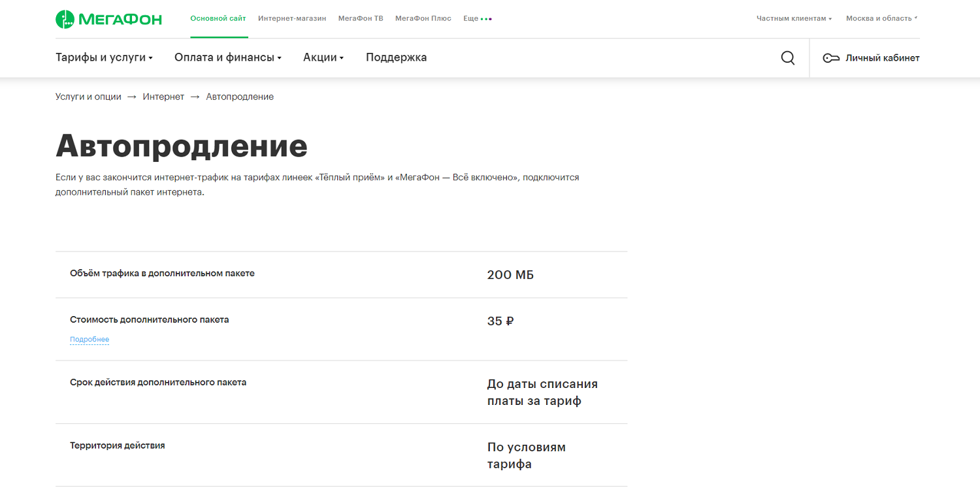980x497 pixels.
Task: Go to Интернет breadcrumb
Action: coord(163,97)
